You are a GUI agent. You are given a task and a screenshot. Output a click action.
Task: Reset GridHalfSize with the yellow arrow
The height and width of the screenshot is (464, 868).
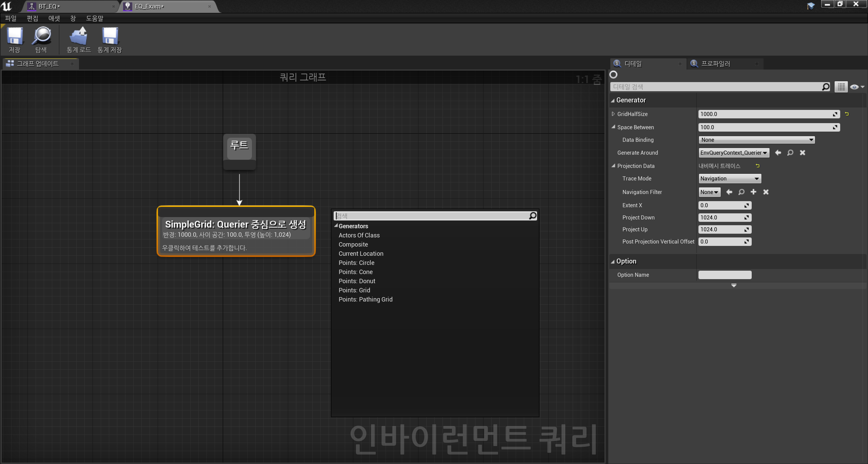[847, 114]
